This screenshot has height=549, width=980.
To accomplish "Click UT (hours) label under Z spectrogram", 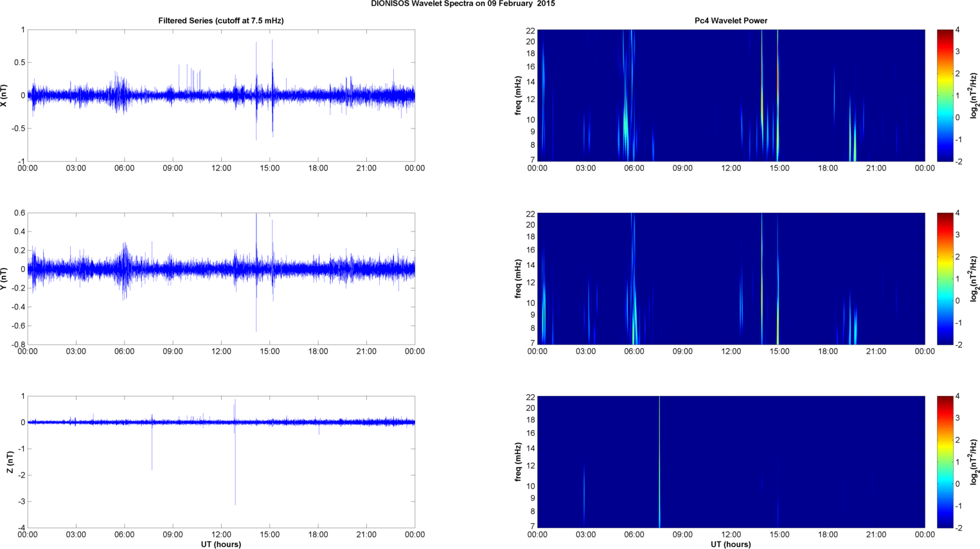I will click(x=731, y=544).
